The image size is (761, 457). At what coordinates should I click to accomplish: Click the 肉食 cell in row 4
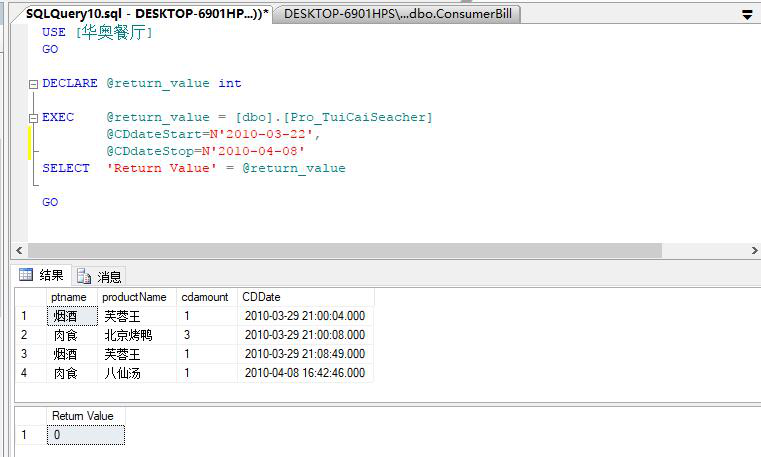(72, 373)
